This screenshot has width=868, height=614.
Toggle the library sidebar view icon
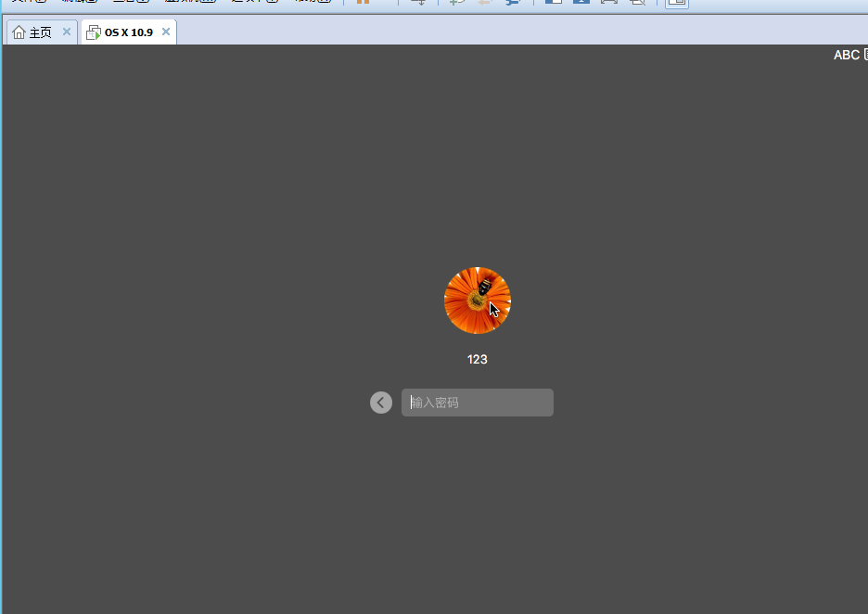pyautogui.click(x=553, y=3)
